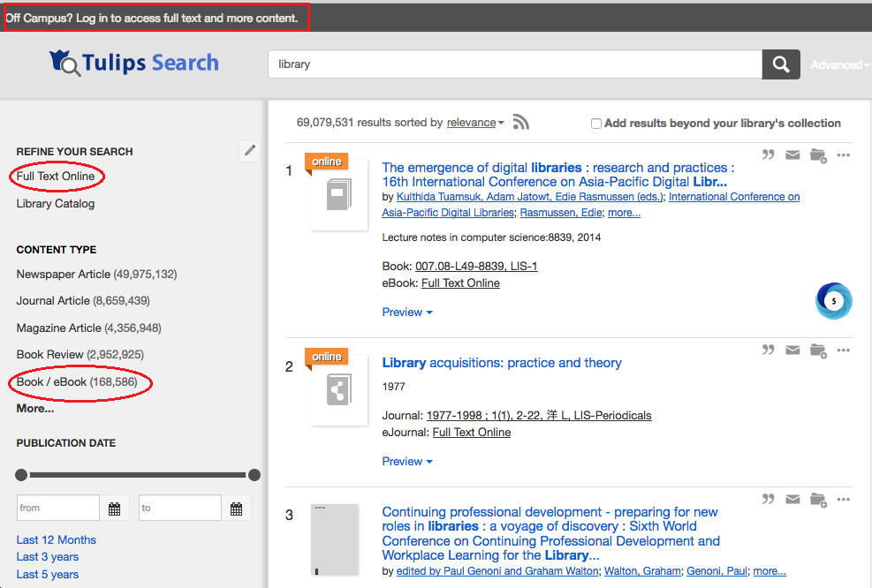Save result 2 to folder icon
Viewport: 872px width, 588px height.
(x=818, y=351)
